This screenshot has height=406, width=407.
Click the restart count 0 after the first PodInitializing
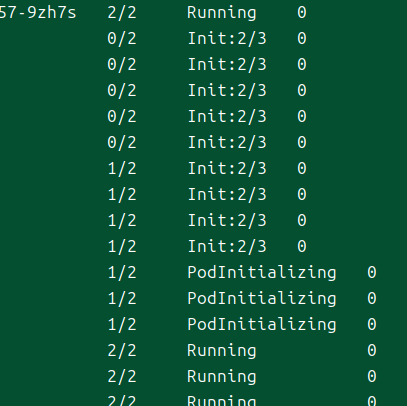(x=372, y=273)
